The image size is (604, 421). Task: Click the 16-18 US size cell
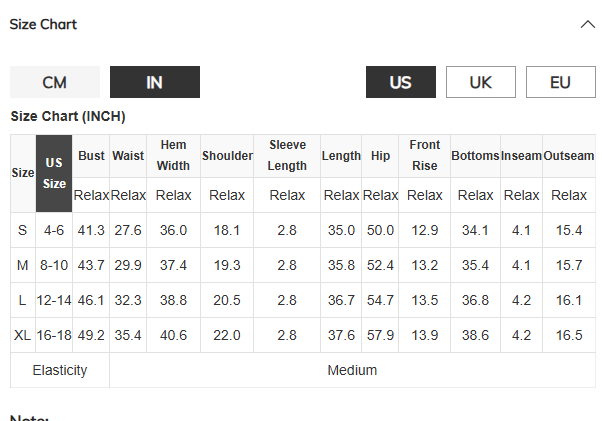(x=54, y=335)
